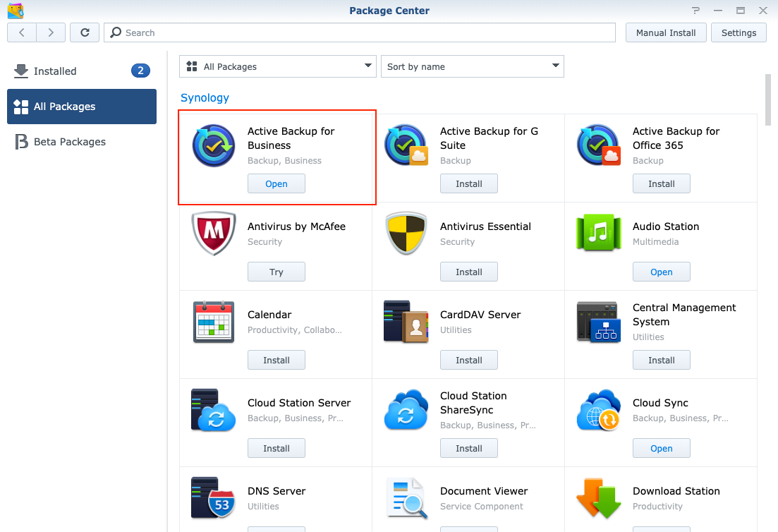Click the Antivirus by McAfee title
The width and height of the screenshot is (778, 532).
point(297,226)
